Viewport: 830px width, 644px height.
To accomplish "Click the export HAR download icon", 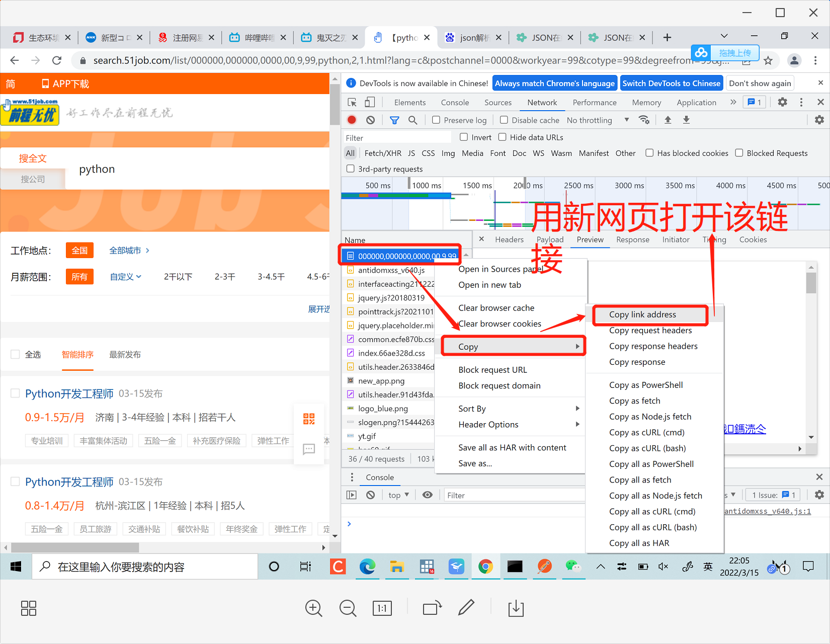I will [x=686, y=120].
